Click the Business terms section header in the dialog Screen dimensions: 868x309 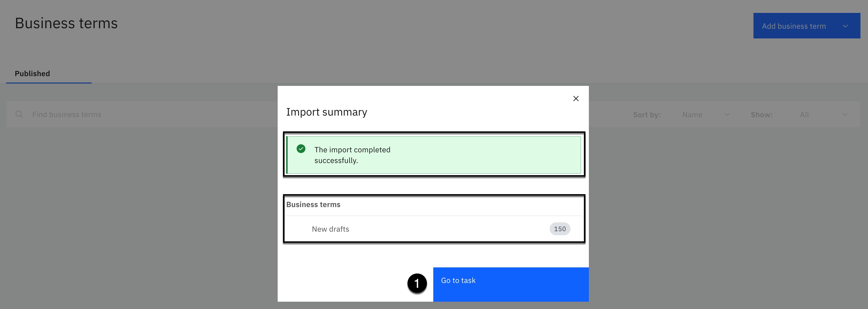pos(313,204)
